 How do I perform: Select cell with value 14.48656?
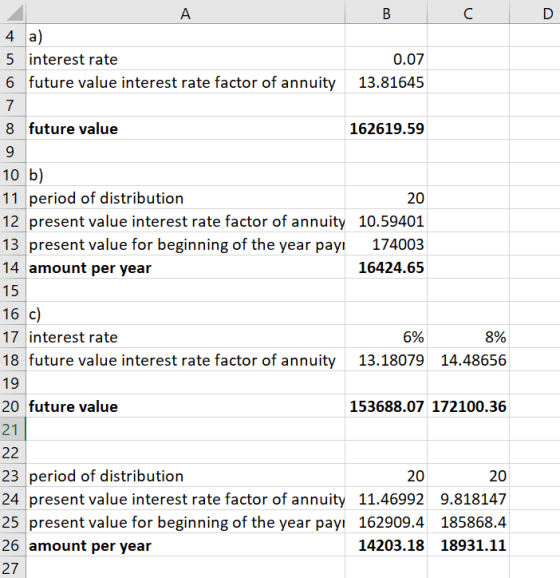tap(468, 360)
